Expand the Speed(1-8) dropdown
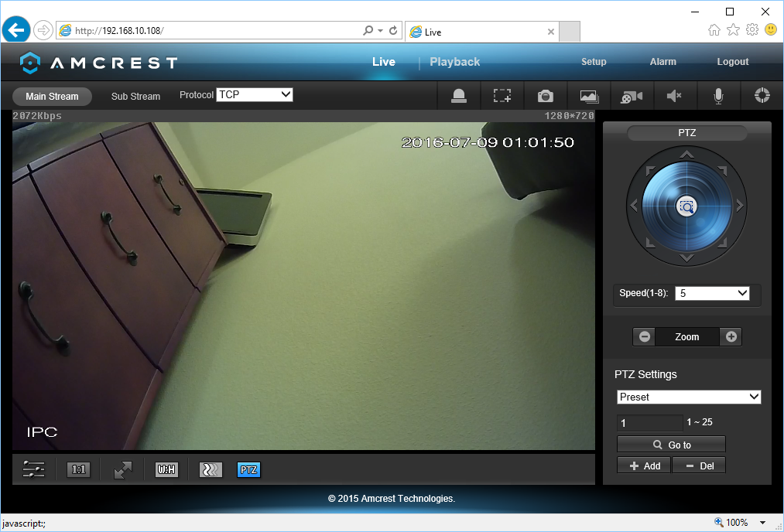 pyautogui.click(x=712, y=293)
